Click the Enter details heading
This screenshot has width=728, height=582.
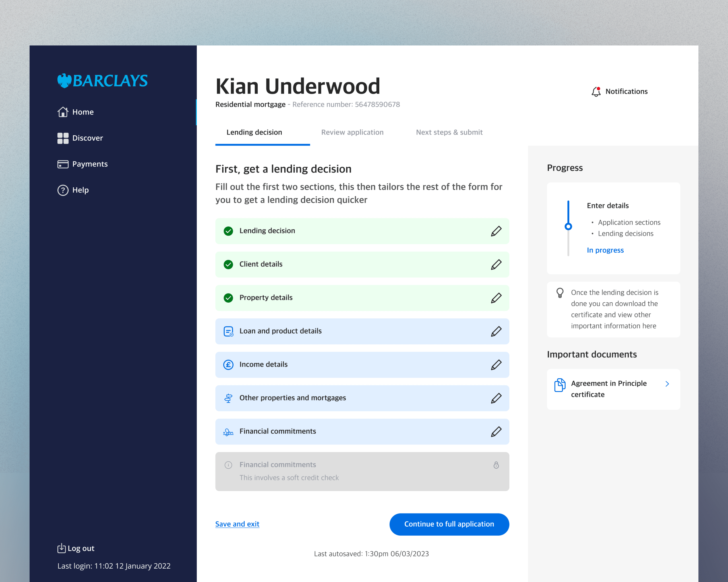607,205
